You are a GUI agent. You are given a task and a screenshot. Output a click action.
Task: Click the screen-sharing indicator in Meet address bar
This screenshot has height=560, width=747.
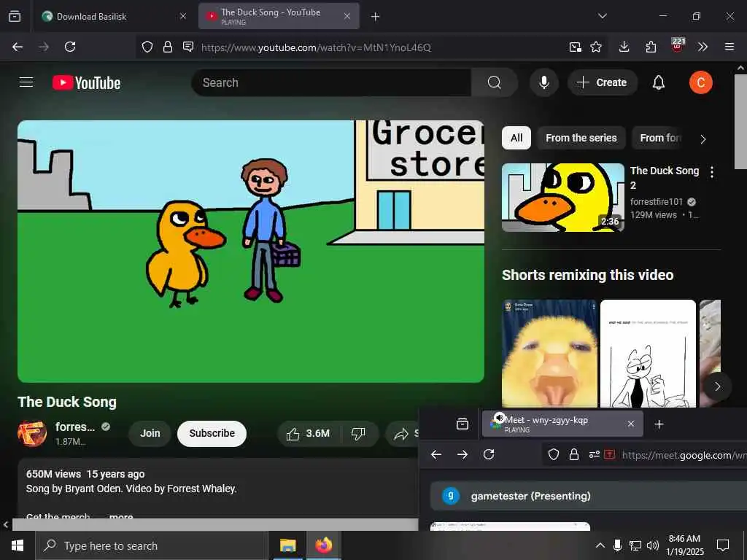click(609, 454)
